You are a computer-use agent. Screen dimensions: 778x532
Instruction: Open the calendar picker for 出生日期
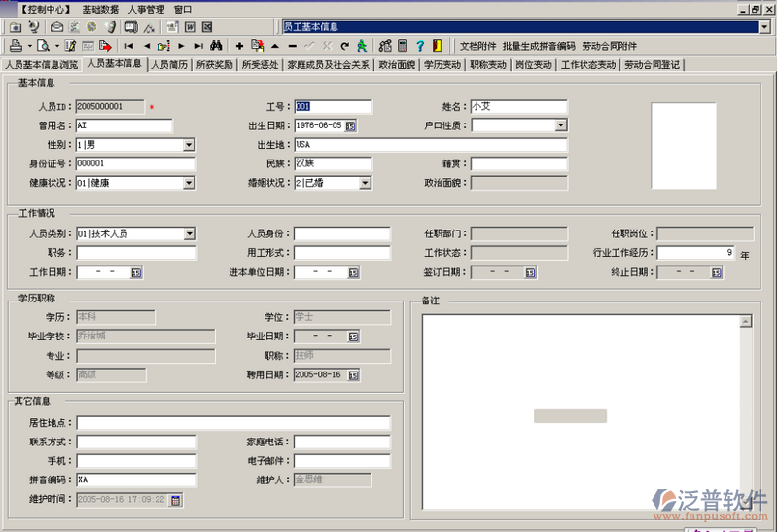tap(350, 125)
